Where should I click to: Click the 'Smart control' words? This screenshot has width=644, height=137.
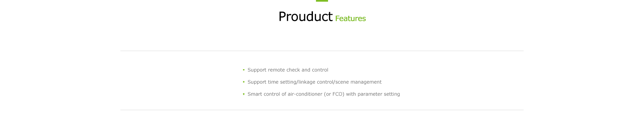[x=264, y=94]
